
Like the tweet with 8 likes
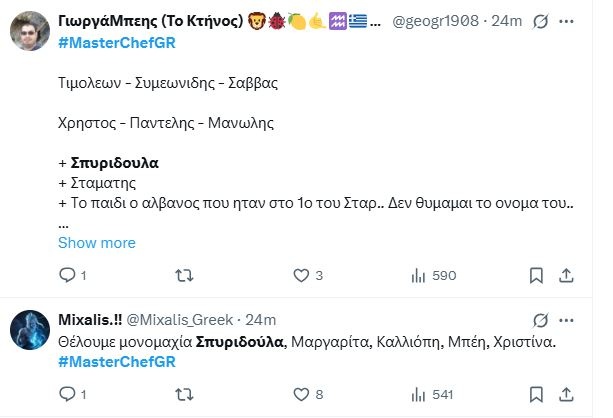[x=301, y=394]
